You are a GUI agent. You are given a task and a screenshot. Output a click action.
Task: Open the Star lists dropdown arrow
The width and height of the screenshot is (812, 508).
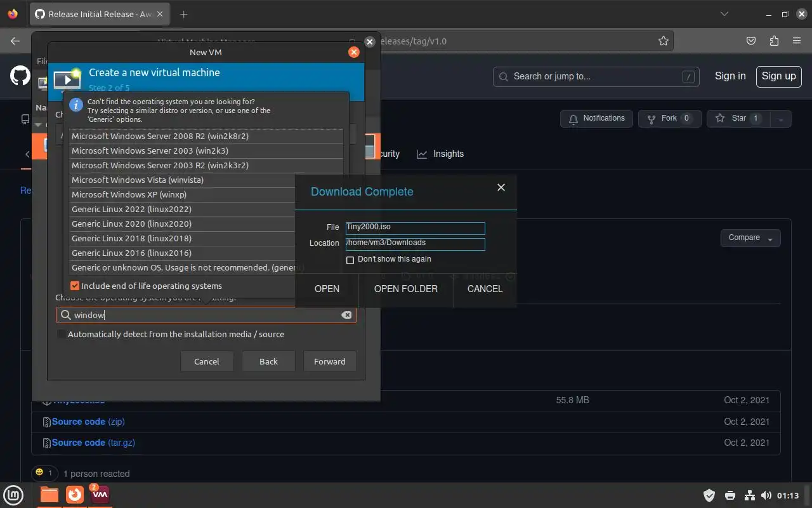point(781,118)
